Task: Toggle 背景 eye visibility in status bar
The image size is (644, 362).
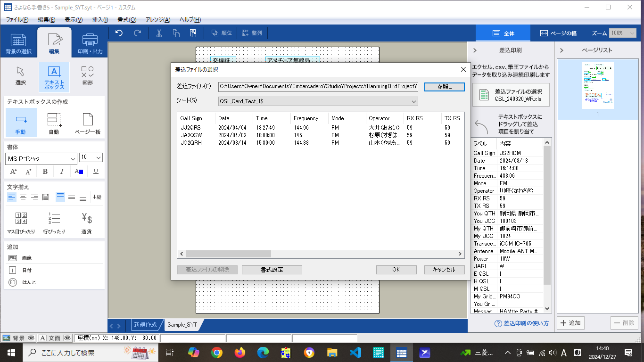Action: 31,338
